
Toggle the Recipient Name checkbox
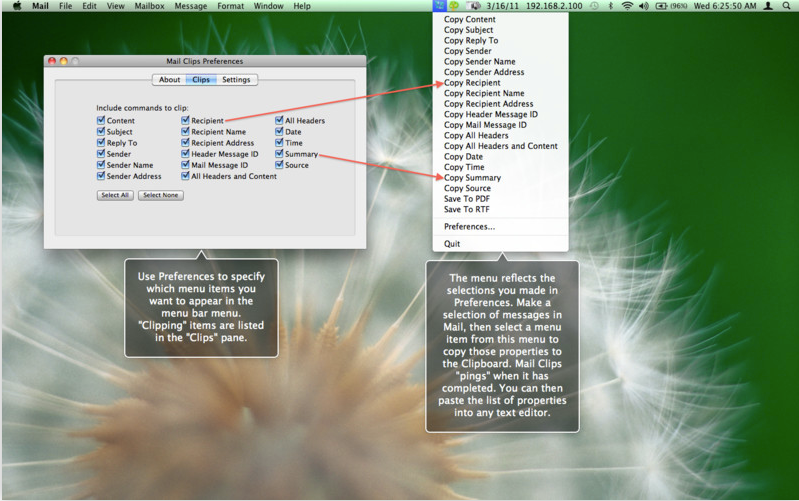pos(185,131)
